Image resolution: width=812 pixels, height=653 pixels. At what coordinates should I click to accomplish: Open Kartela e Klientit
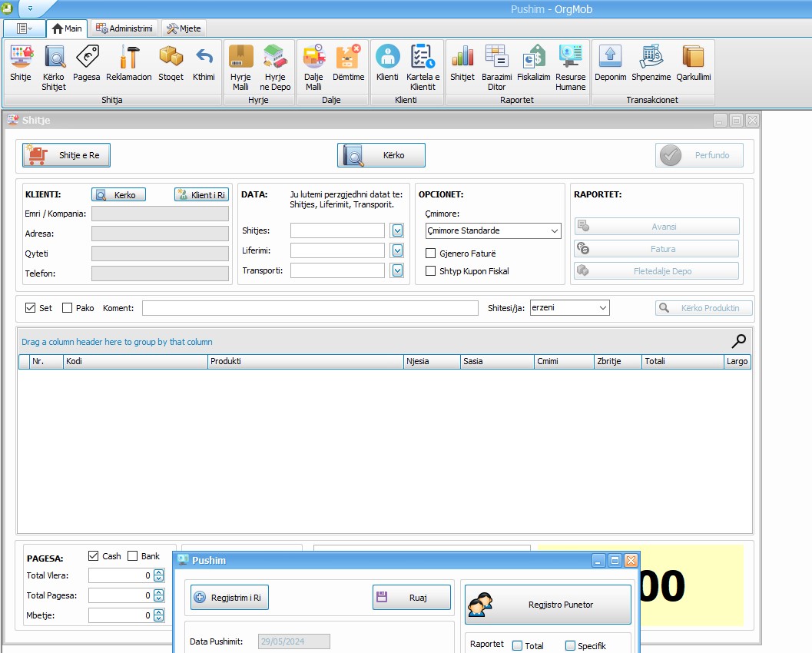point(423,68)
